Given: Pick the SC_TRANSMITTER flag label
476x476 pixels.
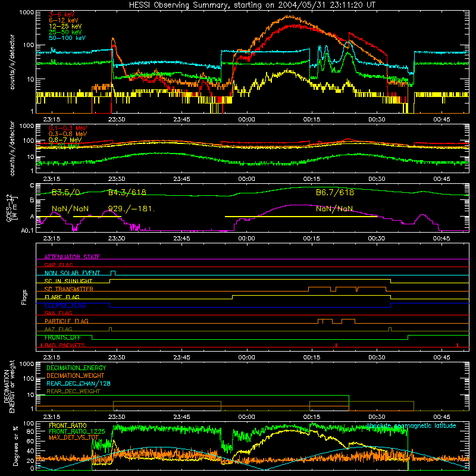Looking at the screenshot, I should pyautogui.click(x=69, y=289).
